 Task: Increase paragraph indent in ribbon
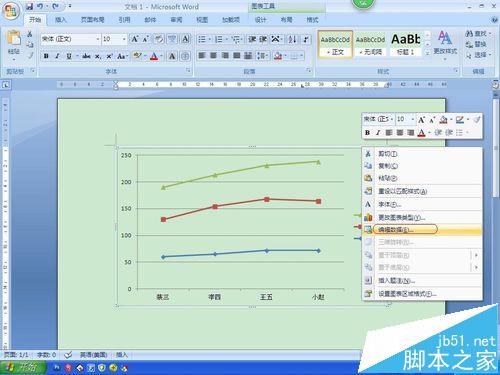coord(263,39)
